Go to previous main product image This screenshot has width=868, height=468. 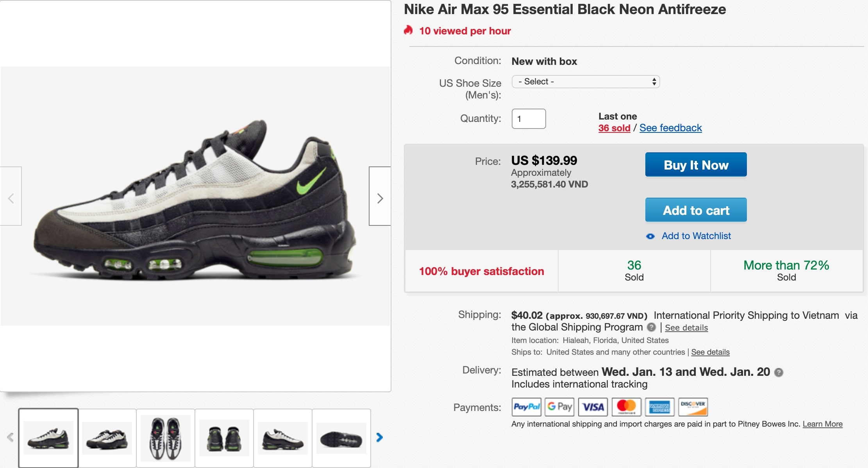pyautogui.click(x=11, y=198)
